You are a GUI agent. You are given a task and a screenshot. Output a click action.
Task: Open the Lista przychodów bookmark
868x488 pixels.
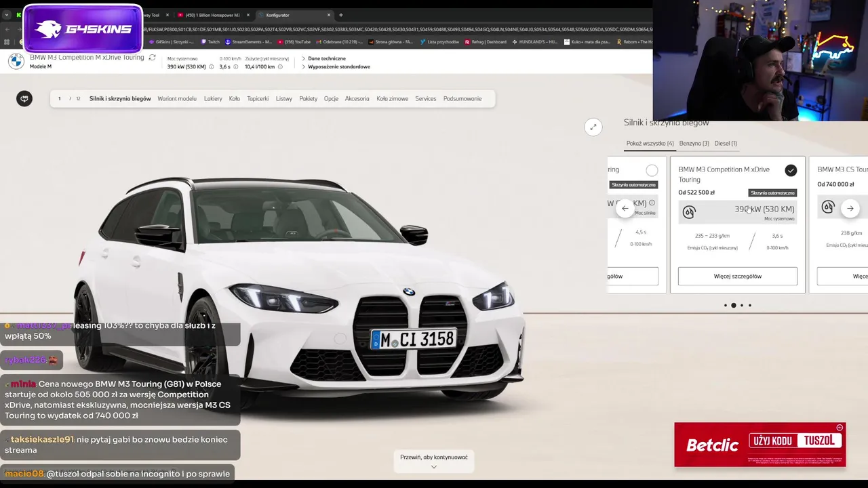(x=439, y=42)
